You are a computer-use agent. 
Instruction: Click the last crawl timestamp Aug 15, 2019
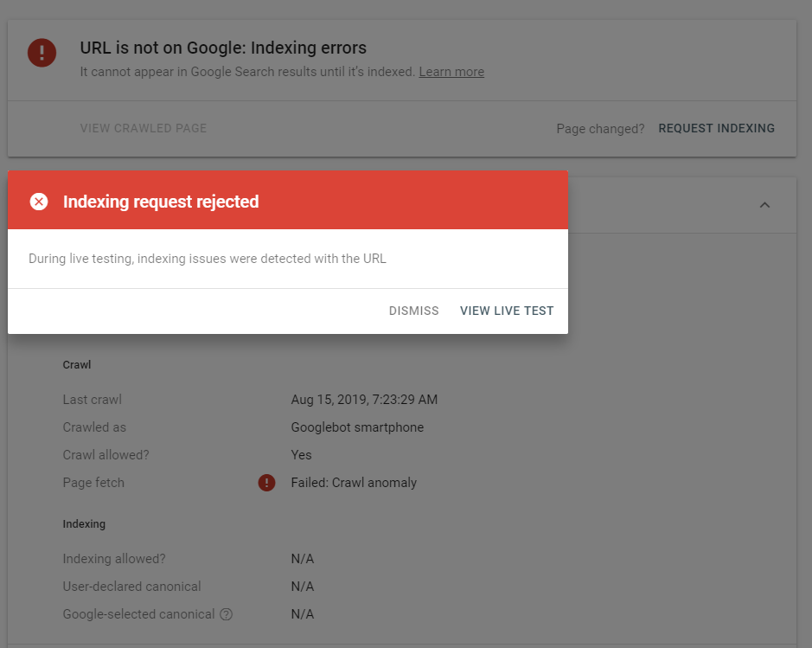(x=364, y=400)
